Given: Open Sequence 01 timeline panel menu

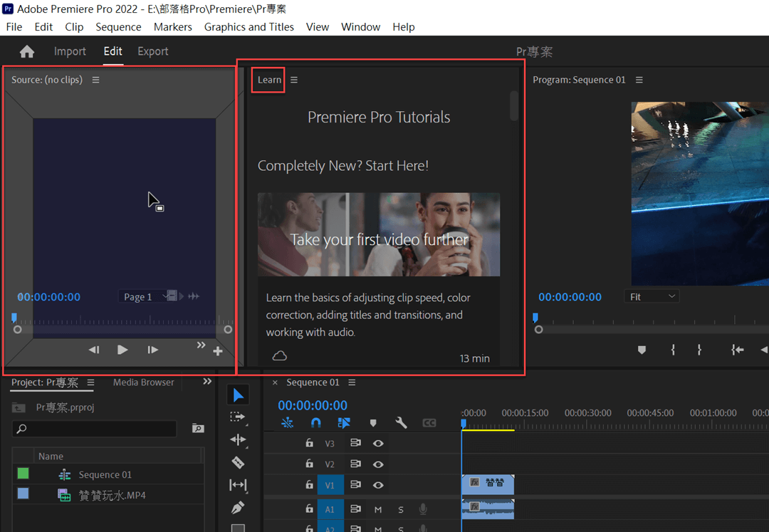Looking at the screenshot, I should 352,382.
